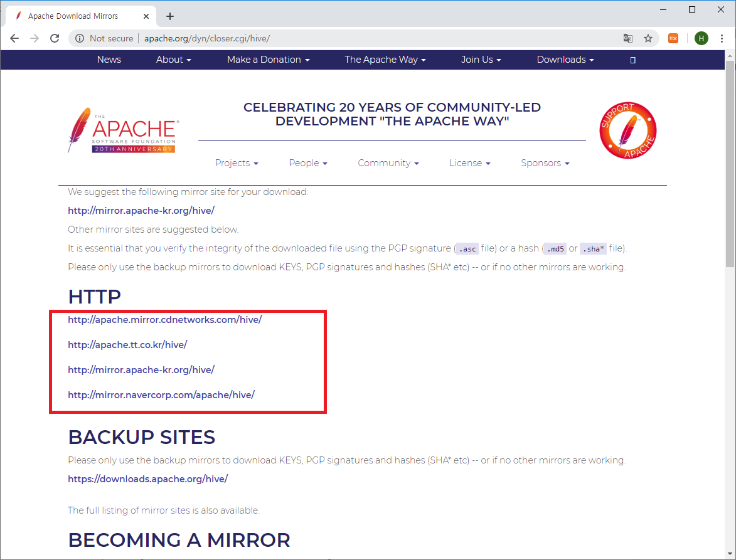Expand the Projects dropdown

point(237,163)
